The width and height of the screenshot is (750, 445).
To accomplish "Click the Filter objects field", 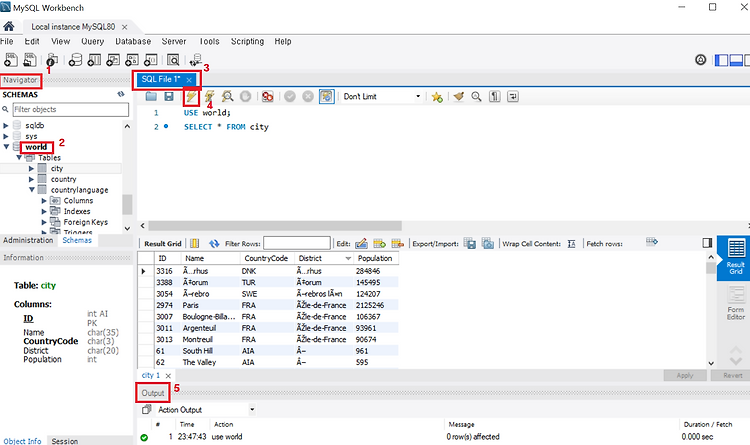I will (70, 109).
